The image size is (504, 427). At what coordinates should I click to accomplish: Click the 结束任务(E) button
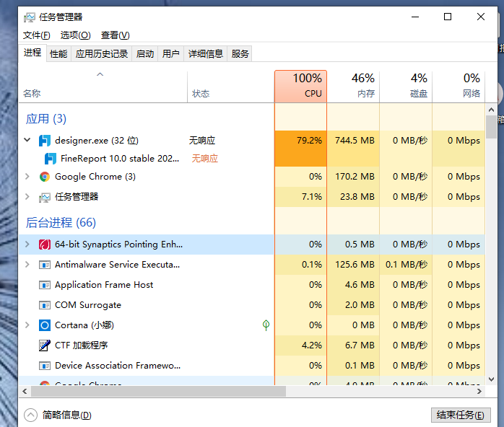tap(461, 415)
